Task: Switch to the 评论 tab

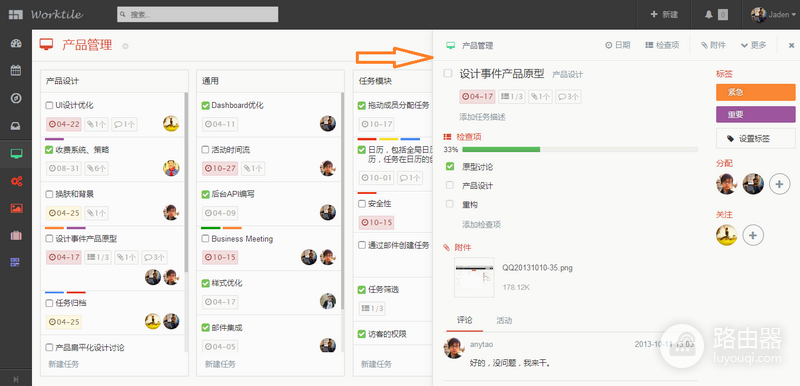Action: coord(464,320)
